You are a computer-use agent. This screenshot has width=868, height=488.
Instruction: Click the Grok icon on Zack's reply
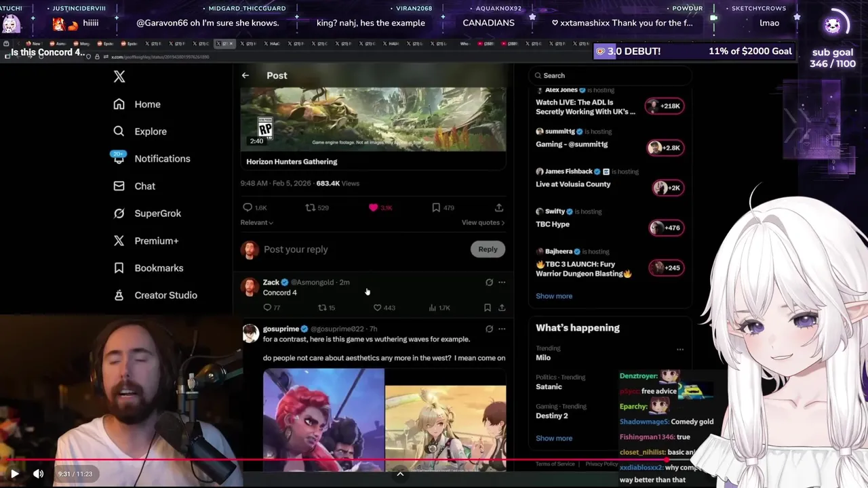pos(489,282)
